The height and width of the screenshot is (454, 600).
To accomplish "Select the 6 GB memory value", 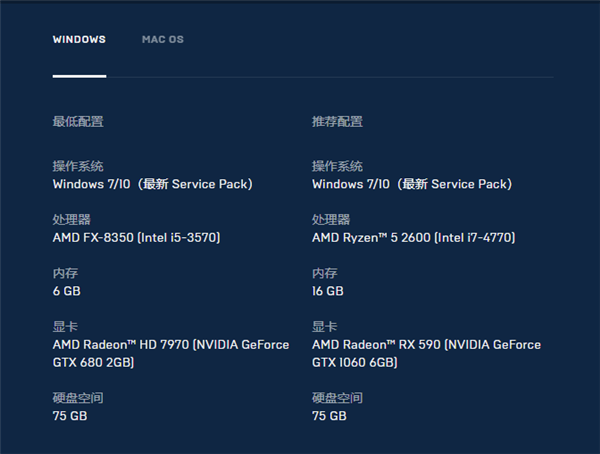I will 67,291.
